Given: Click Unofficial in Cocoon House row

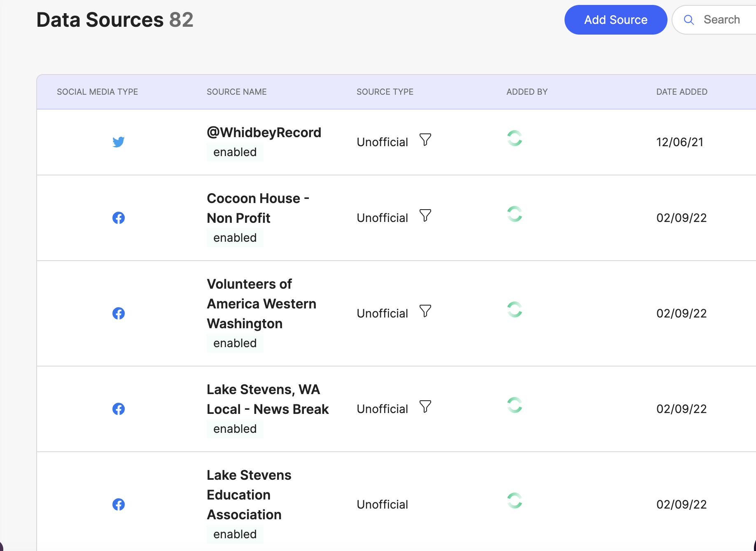Looking at the screenshot, I should (x=382, y=218).
